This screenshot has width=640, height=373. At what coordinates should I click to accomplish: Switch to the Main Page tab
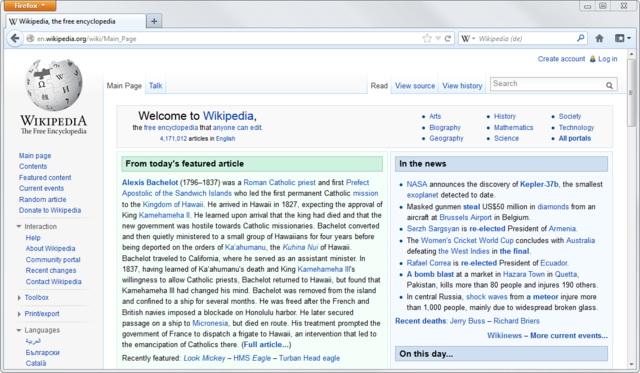[124, 86]
